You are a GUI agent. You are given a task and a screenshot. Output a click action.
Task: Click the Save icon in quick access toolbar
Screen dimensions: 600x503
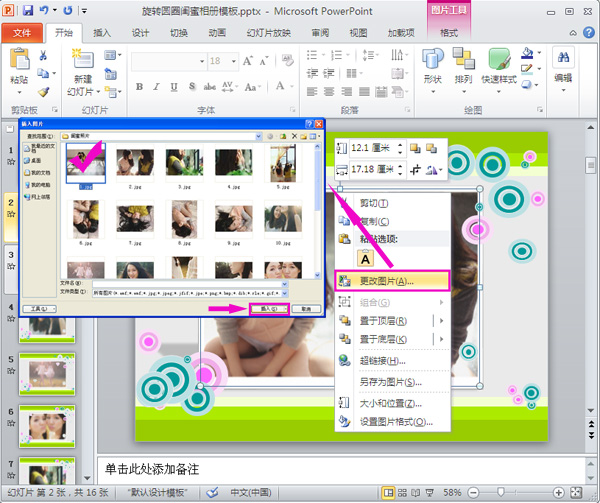pos(28,11)
